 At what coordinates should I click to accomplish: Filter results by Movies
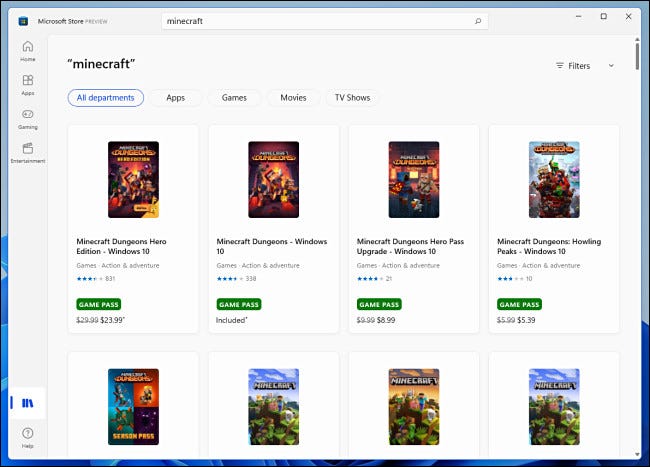[294, 98]
